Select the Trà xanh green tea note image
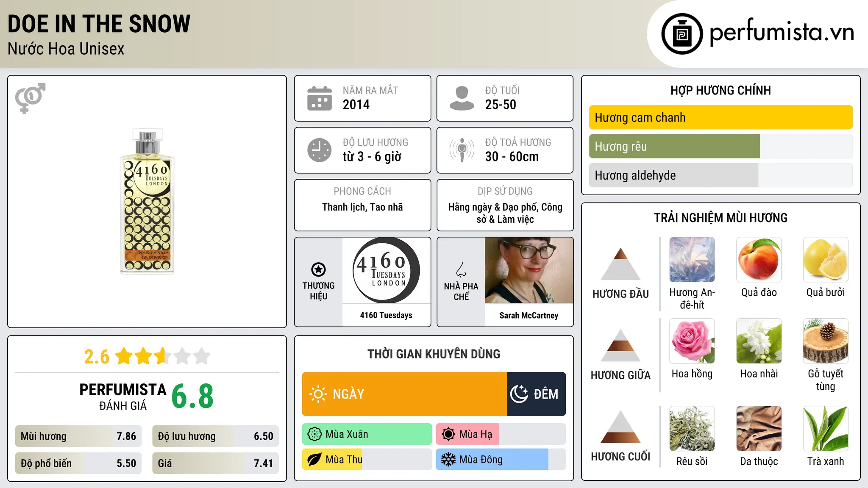The height and width of the screenshot is (488, 868). (x=826, y=429)
